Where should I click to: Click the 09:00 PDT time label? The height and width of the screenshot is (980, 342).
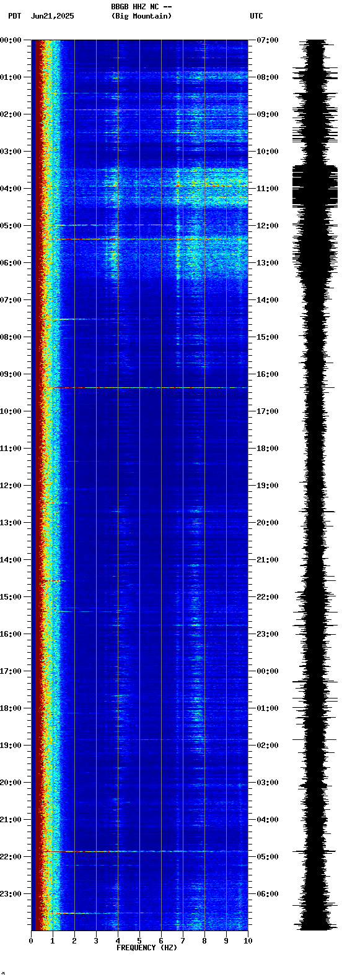11,374
